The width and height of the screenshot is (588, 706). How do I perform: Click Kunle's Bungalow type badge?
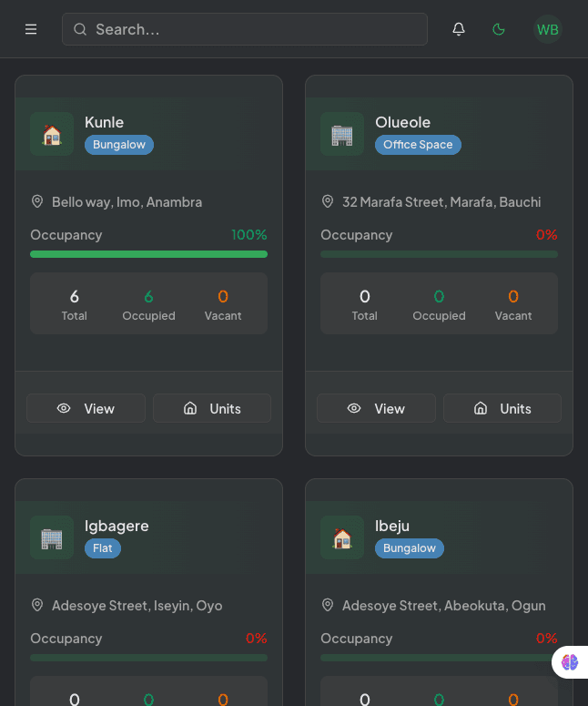click(119, 145)
